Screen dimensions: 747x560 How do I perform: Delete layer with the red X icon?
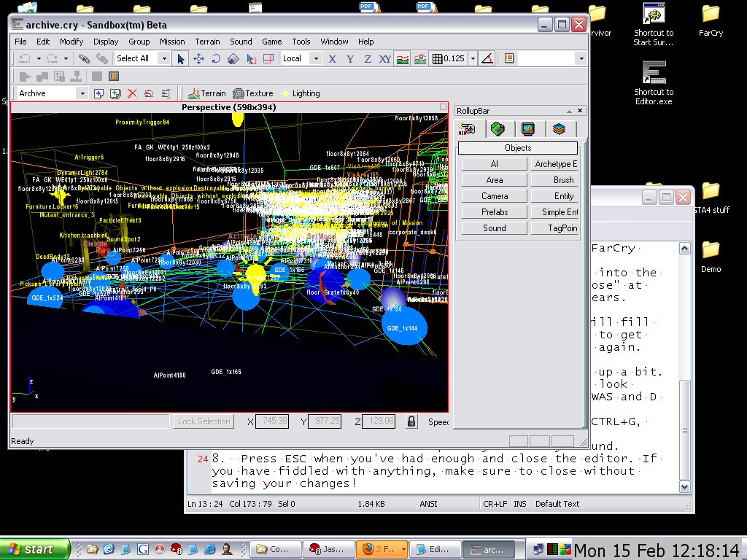pyautogui.click(x=132, y=94)
